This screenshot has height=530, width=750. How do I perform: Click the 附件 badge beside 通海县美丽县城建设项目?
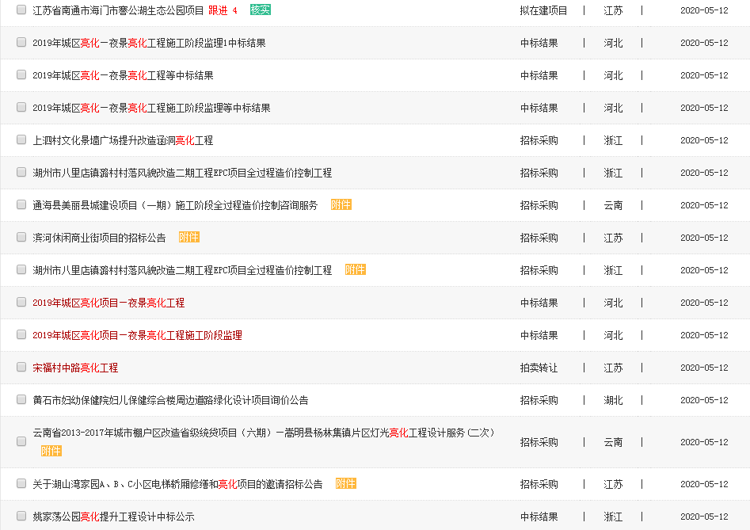341,205
